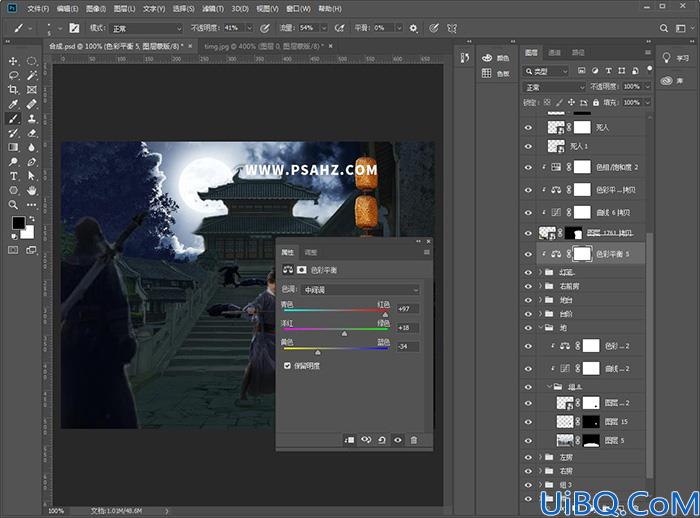
Task: Delete adjustment via Properties trash icon
Action: pyautogui.click(x=414, y=440)
